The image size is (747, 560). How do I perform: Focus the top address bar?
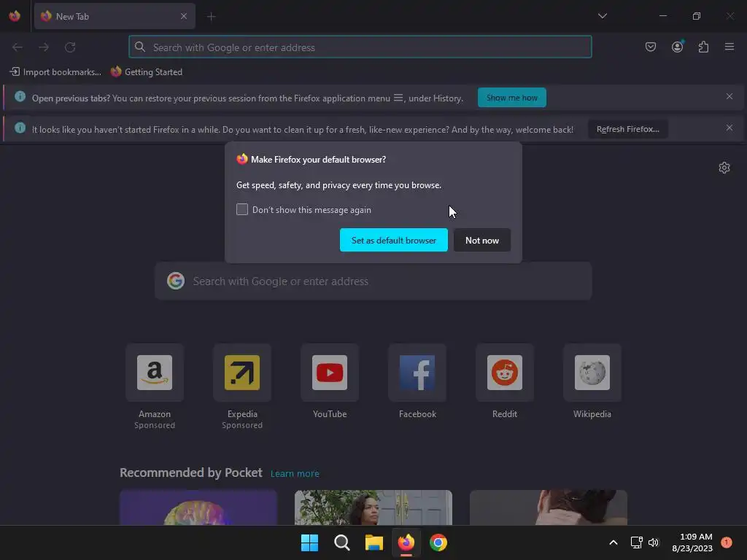point(360,47)
